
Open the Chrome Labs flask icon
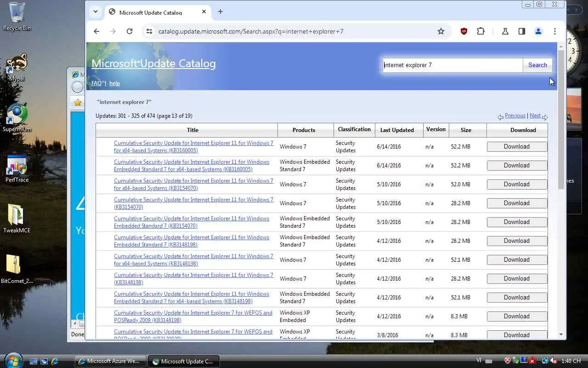pos(505,31)
